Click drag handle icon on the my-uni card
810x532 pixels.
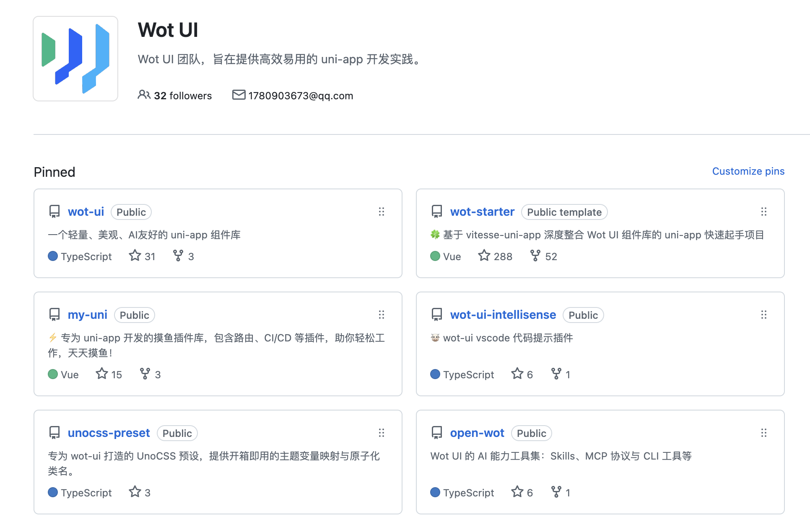pos(381,315)
